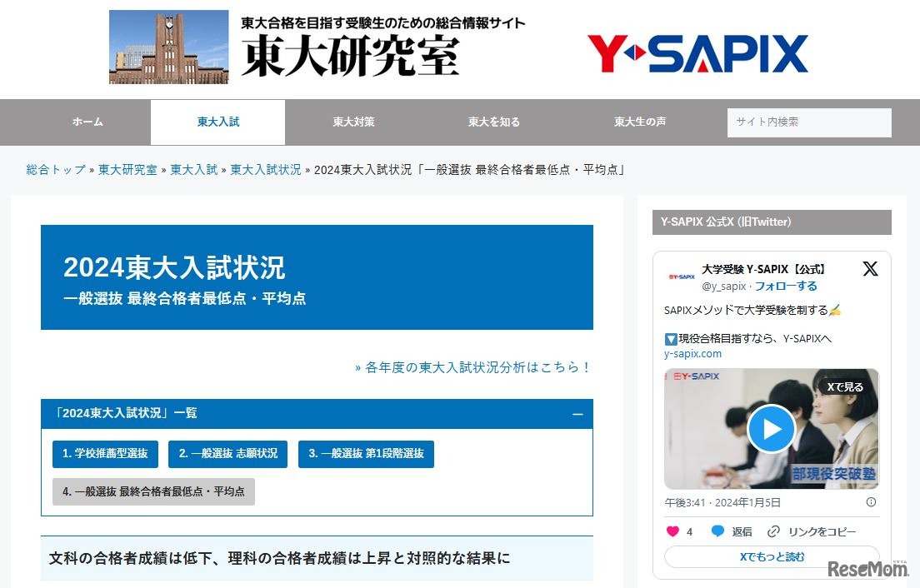This screenshot has height=588, width=920.
Task: Open the tweet timestamp 午後3:41 · 2024年1月5日
Action: (722, 502)
